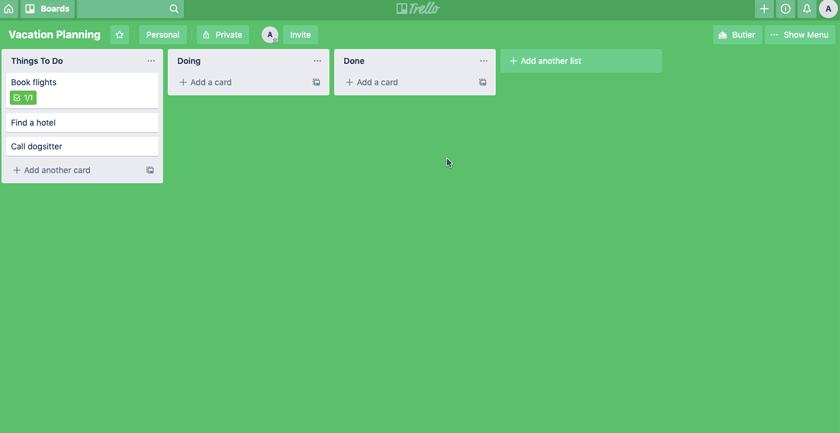The width and height of the screenshot is (840, 433).
Task: Click Show Menu
Action: (x=799, y=35)
